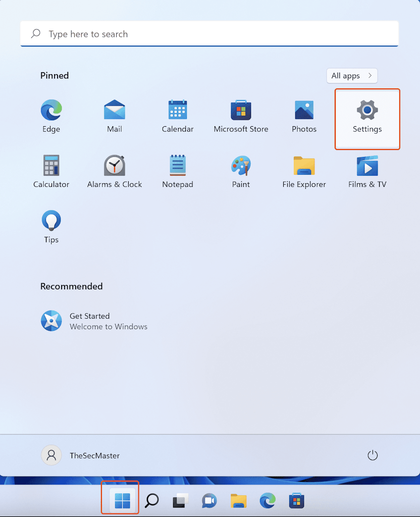This screenshot has height=517, width=420.
Task: Click the Start button on taskbar
Action: point(122,500)
